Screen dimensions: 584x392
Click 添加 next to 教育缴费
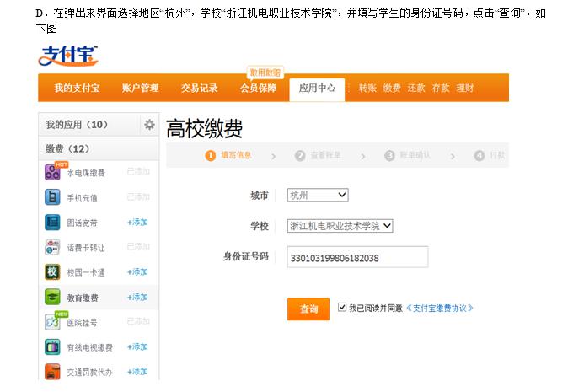[x=137, y=298]
